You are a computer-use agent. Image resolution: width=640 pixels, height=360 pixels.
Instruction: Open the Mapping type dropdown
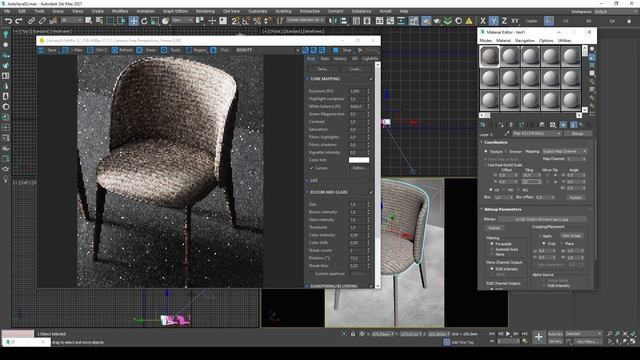pos(564,151)
